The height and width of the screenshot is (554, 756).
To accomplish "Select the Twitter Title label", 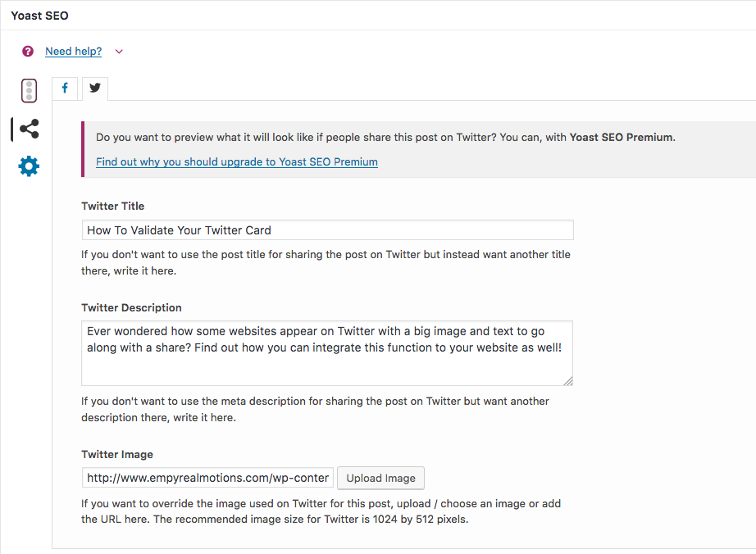I will pyautogui.click(x=113, y=207).
